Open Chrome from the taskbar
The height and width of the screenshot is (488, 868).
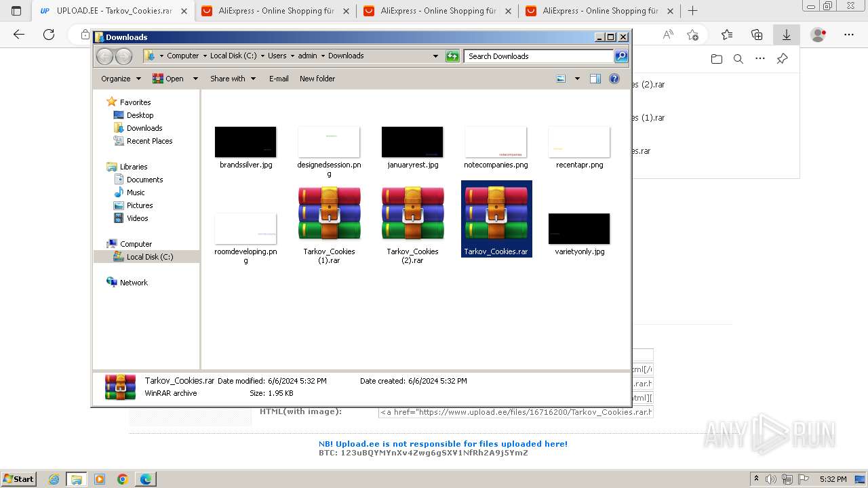[x=123, y=479]
